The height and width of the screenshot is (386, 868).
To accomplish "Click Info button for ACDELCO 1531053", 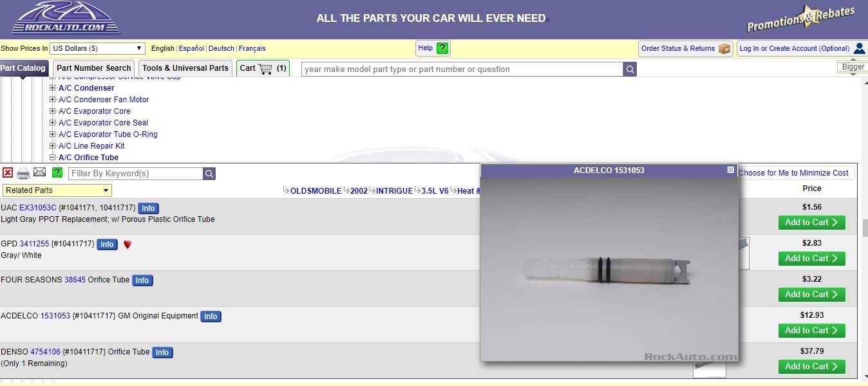I will click(x=211, y=317).
